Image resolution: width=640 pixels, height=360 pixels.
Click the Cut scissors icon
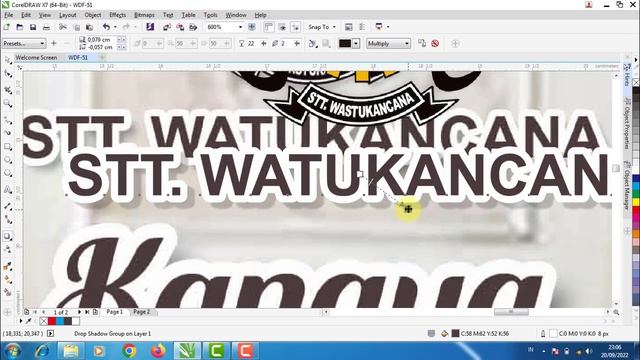[63, 27]
